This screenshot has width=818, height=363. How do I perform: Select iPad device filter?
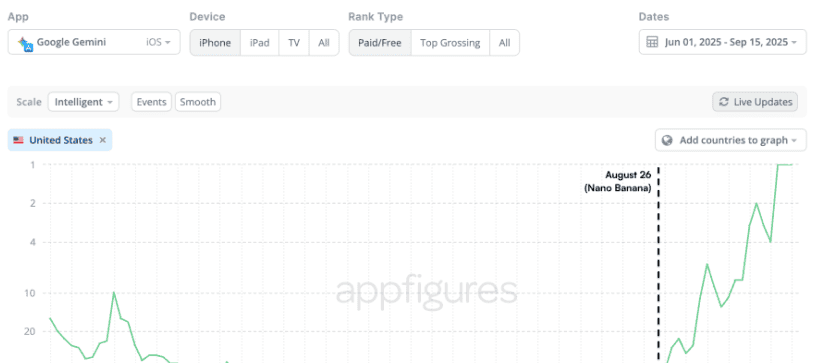[x=259, y=43]
